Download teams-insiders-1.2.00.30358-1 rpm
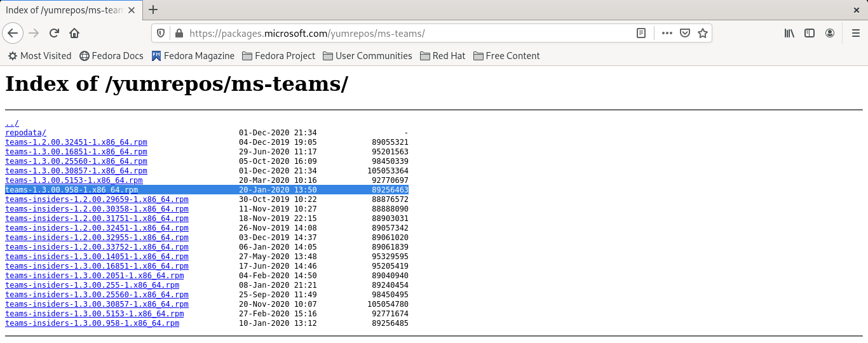Image resolution: width=868 pixels, height=343 pixels. point(97,209)
